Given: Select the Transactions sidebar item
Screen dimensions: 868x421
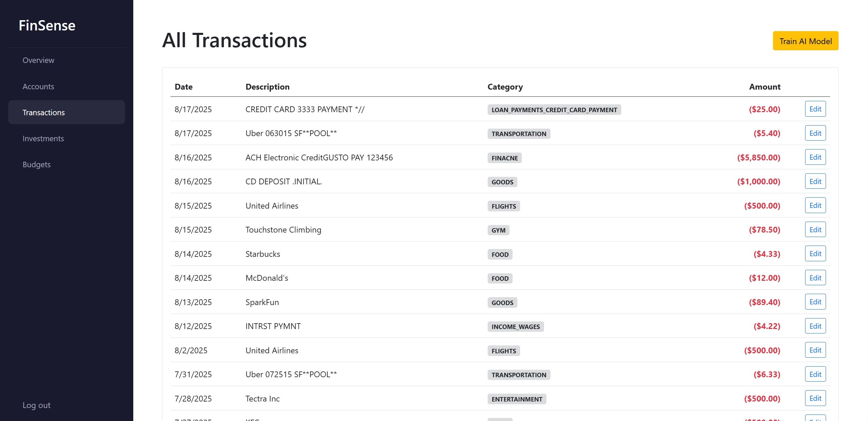Looking at the screenshot, I should pyautogui.click(x=44, y=113).
